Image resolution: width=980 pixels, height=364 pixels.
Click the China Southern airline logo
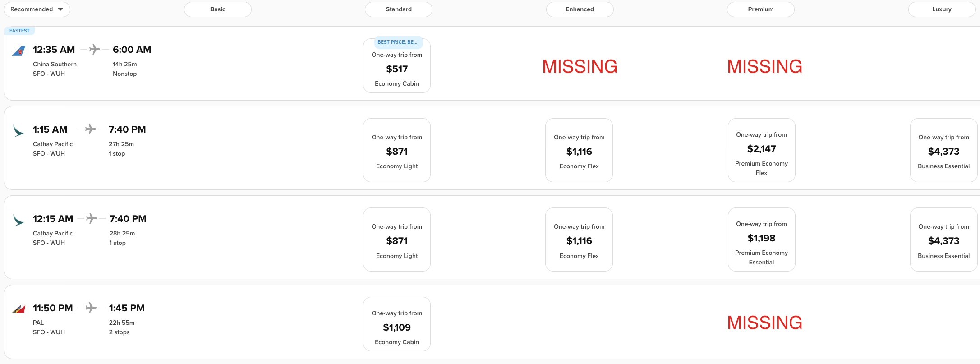18,51
